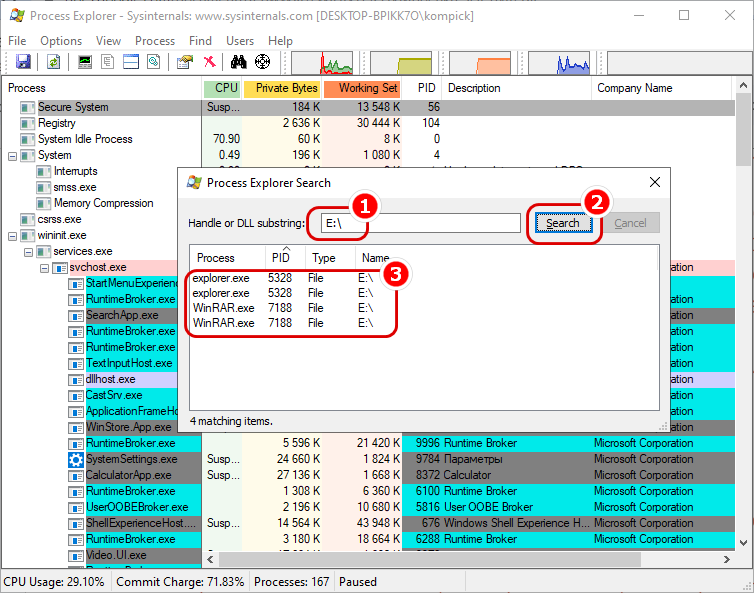This screenshot has height=593, width=754.
Task: Open the Process menu
Action: point(155,41)
